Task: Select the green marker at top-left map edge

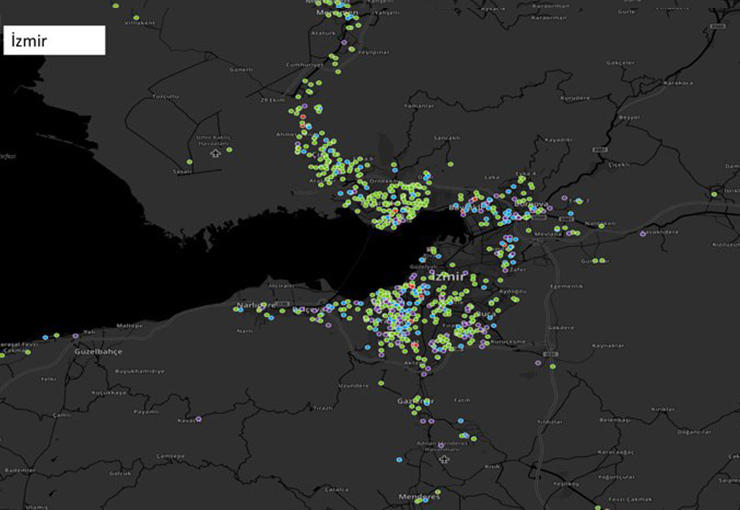Action: (x=117, y=5)
